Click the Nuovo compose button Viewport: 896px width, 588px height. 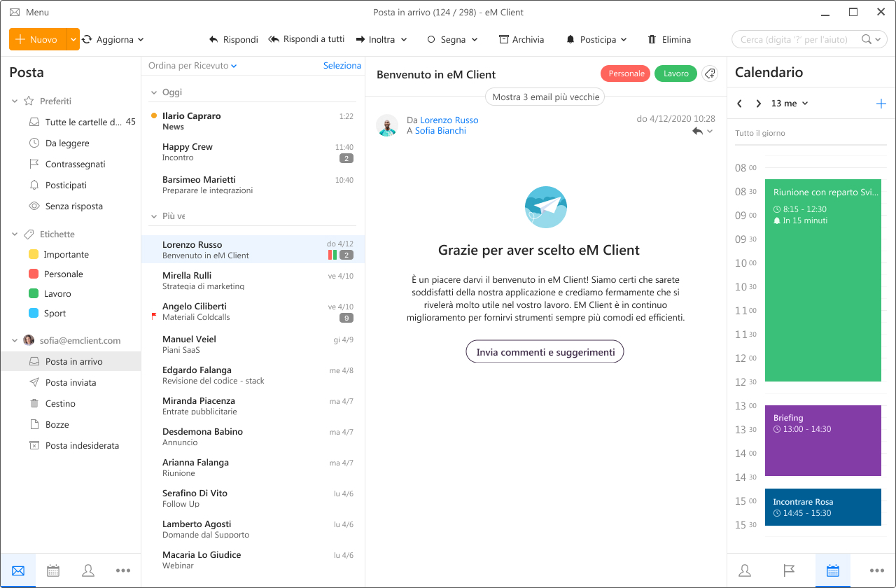(x=38, y=39)
